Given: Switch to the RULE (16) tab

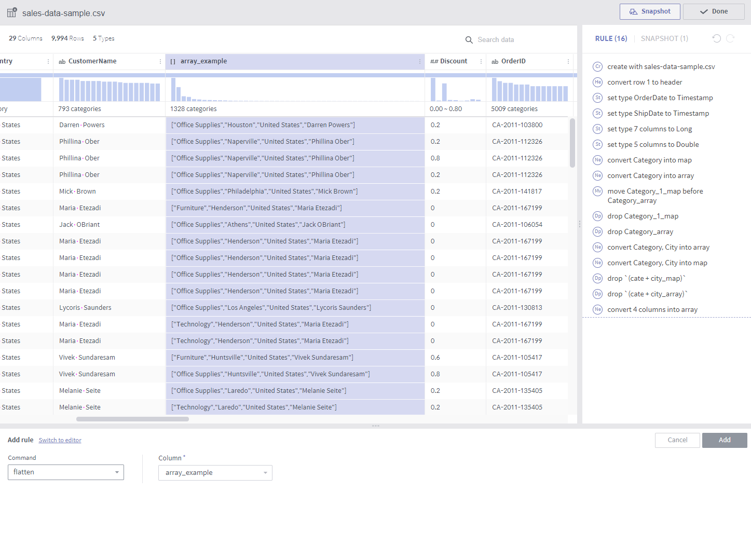Looking at the screenshot, I should [x=611, y=38].
